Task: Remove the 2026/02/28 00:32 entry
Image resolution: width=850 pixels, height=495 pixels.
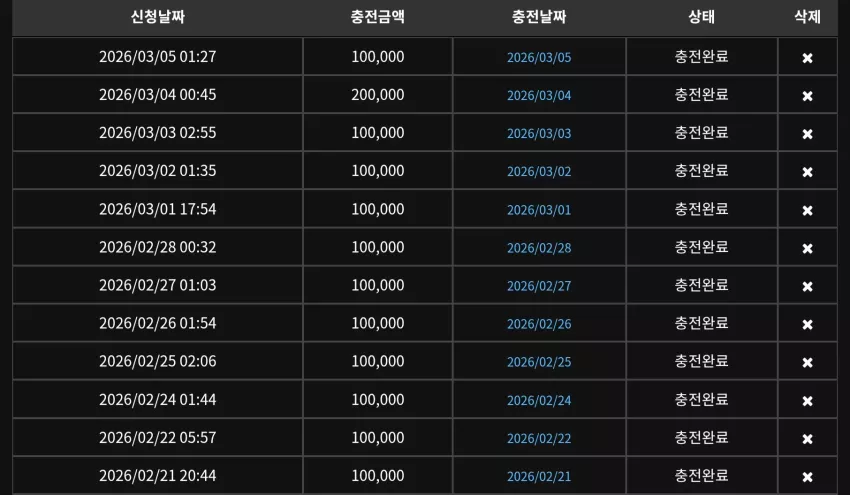Action: click(807, 248)
